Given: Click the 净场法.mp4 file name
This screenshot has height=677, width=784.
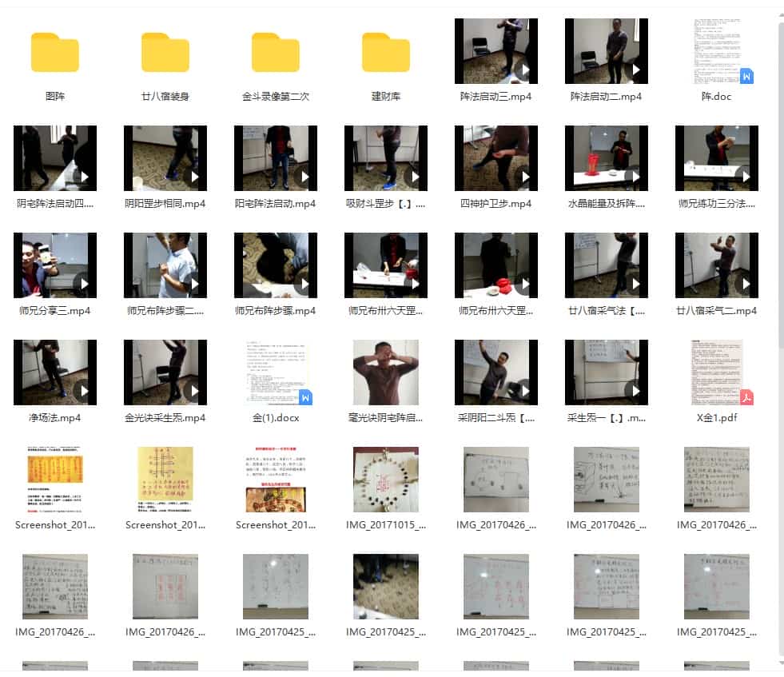Looking at the screenshot, I should click(55, 418).
